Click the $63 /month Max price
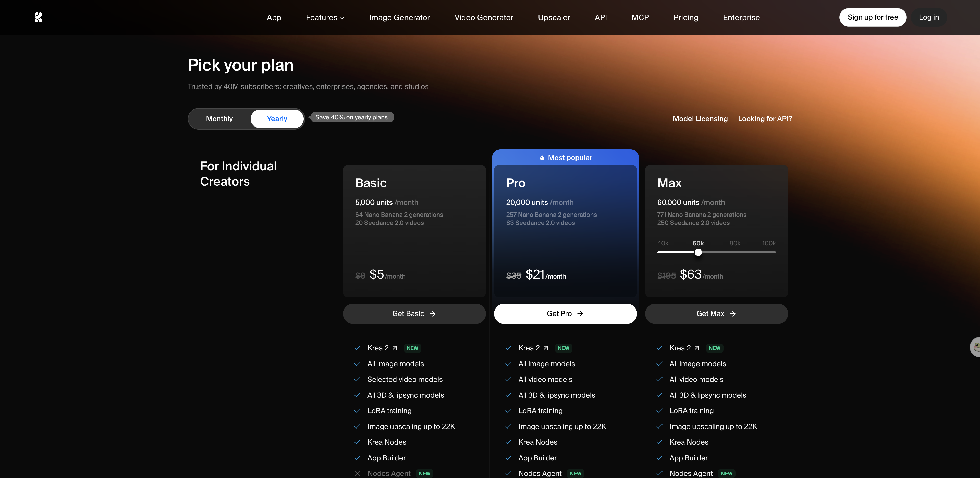 click(x=702, y=274)
